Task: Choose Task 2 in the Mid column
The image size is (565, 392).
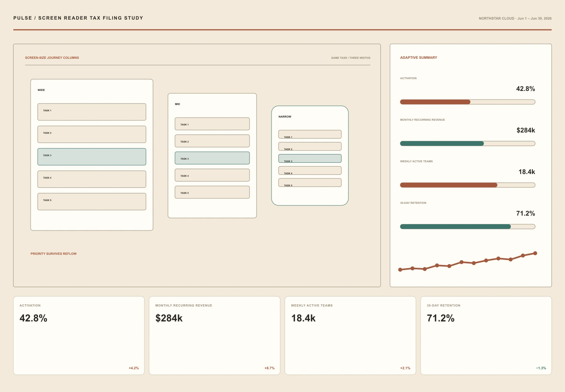Action: click(x=212, y=141)
